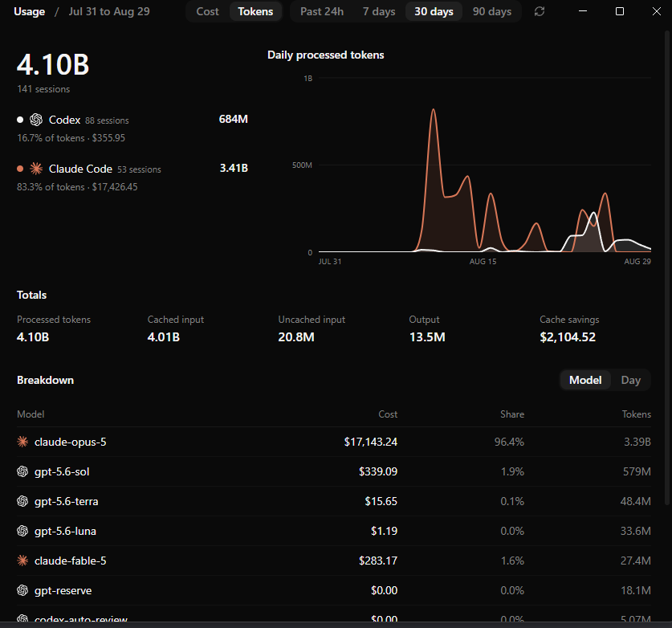Click the Cost column header
Image resolution: width=672 pixels, height=628 pixels.
click(388, 414)
